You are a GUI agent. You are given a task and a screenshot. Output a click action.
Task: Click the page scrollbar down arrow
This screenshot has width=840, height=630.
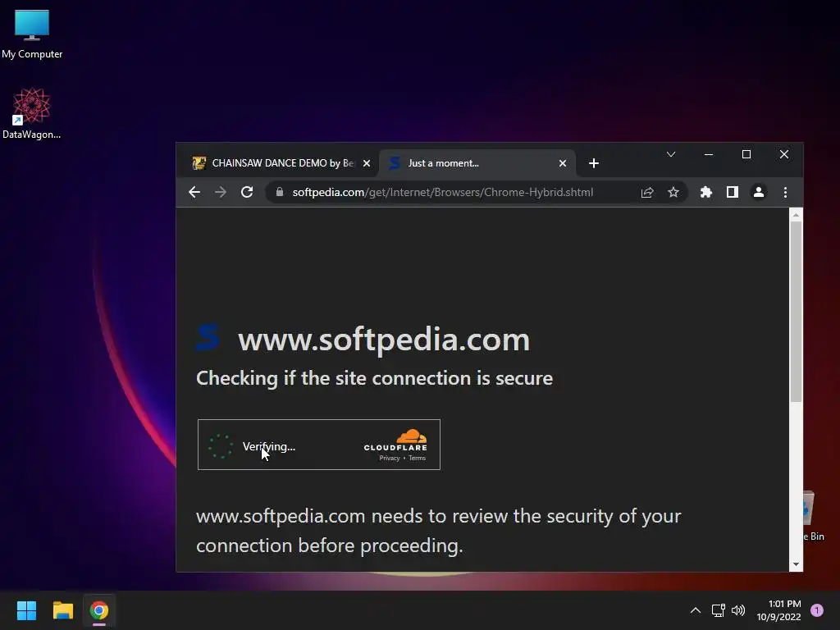pyautogui.click(x=796, y=564)
